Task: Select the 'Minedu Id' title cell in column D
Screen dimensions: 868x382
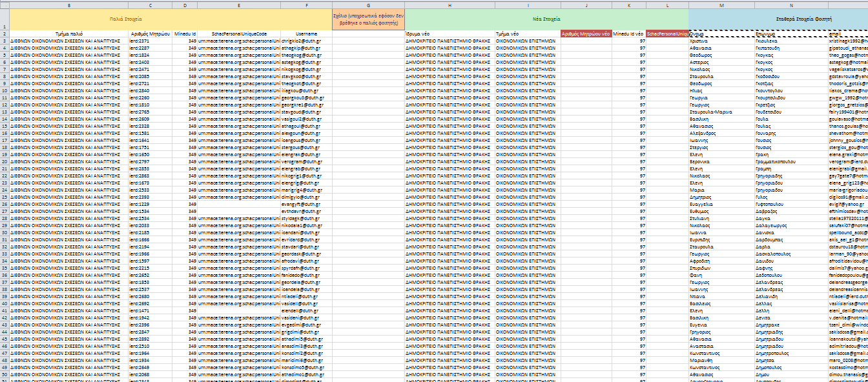Action: click(x=185, y=33)
